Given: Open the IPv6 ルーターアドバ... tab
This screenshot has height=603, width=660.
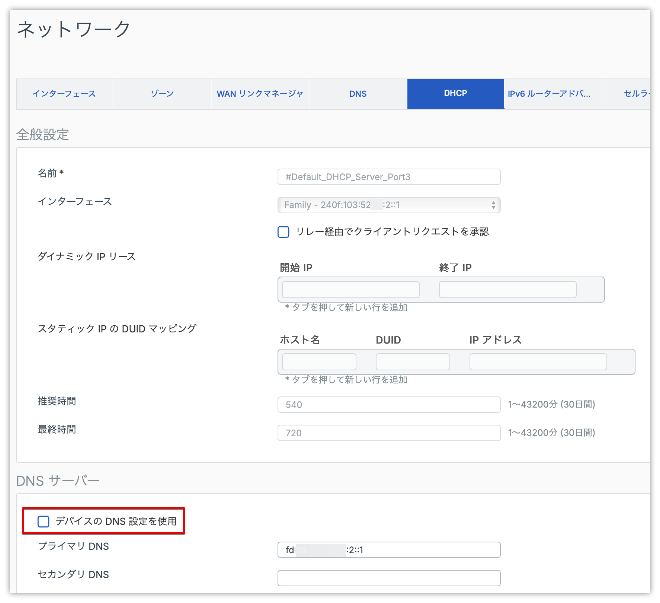Looking at the screenshot, I should tap(549, 94).
